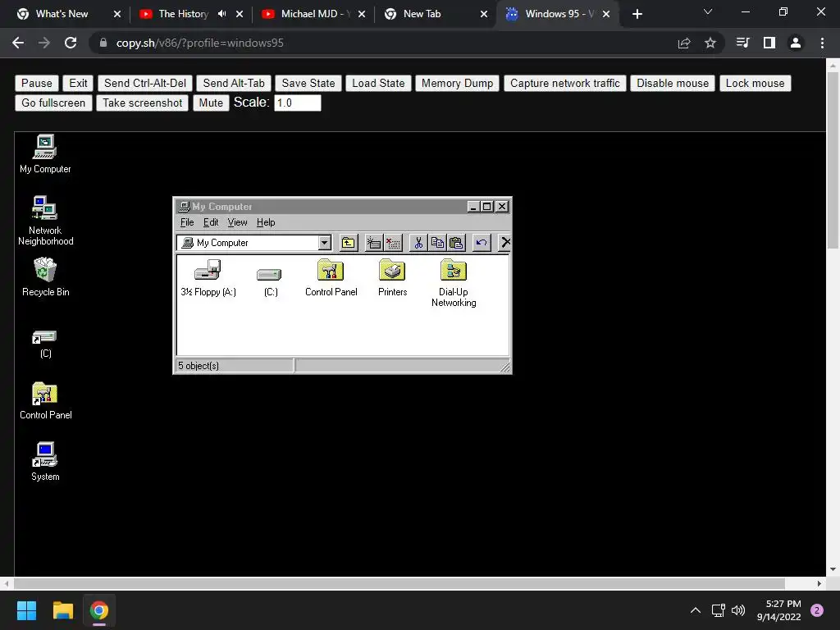Click the Paste clipboard toolbar icon

coord(456,243)
